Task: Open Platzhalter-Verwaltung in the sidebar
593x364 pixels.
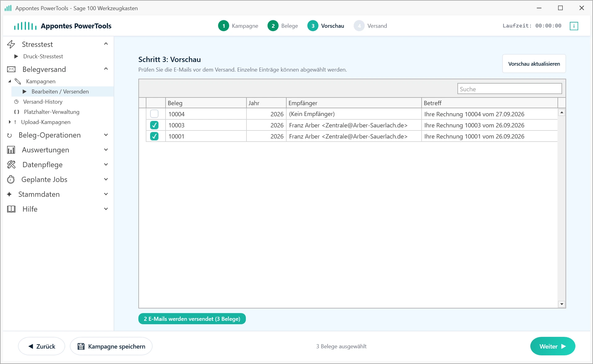Action: point(52,112)
